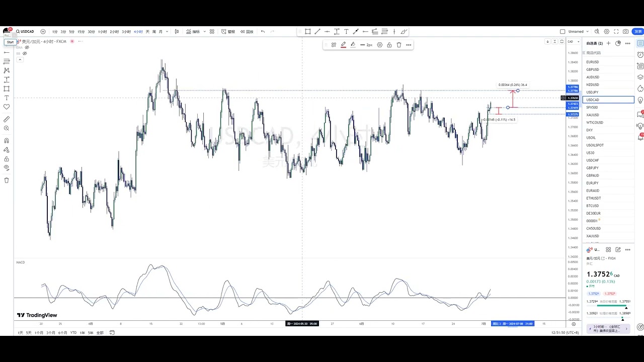Toggle hide all drawings eye icon
Viewport: 644px width, 362px height.
(x=7, y=168)
